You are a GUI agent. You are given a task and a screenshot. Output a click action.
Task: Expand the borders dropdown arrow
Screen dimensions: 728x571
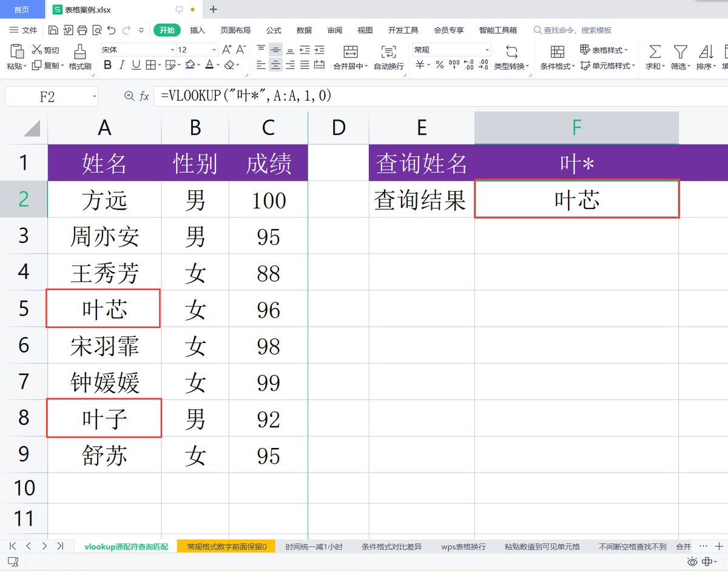click(159, 65)
